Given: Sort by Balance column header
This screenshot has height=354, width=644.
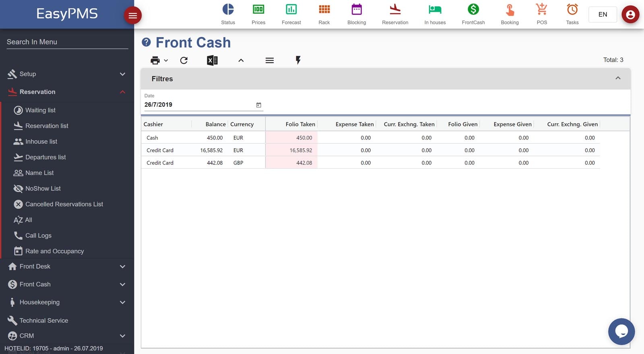Looking at the screenshot, I should [x=215, y=124].
